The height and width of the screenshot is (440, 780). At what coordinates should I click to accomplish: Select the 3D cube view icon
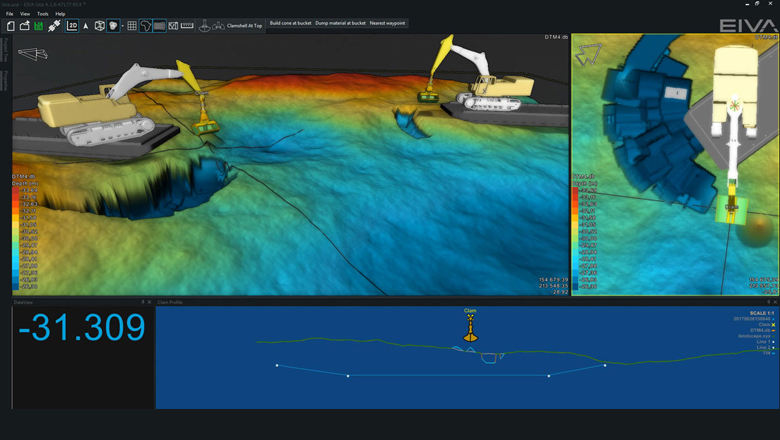coord(100,25)
